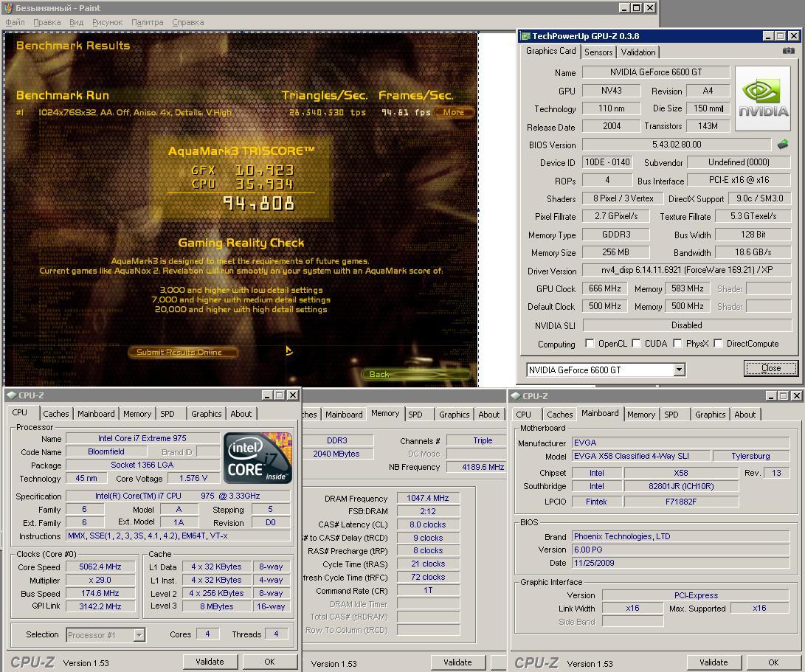Toggle the PhysX checkbox
The width and height of the screenshot is (805, 672).
click(677, 344)
